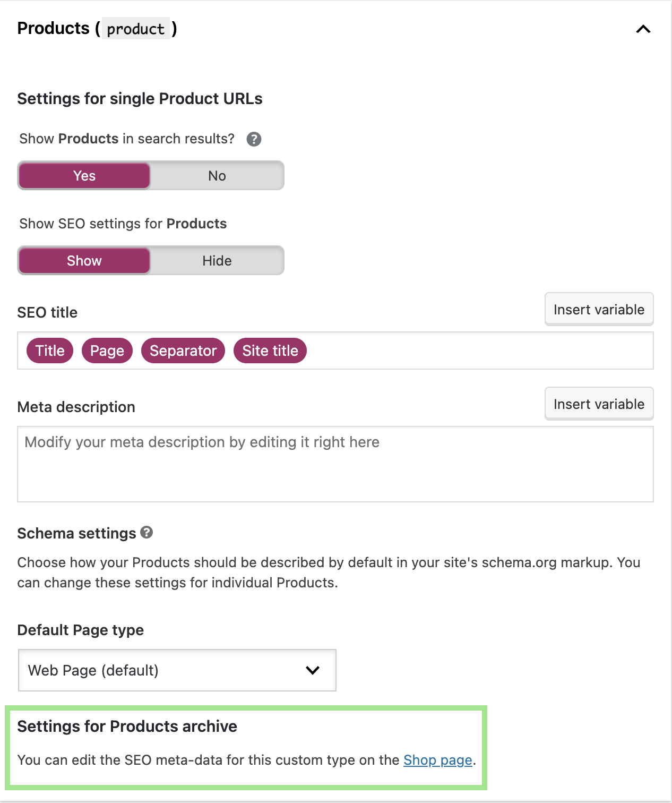Expand the Web Page (default) selector chevron
672x803 pixels.
313,670
